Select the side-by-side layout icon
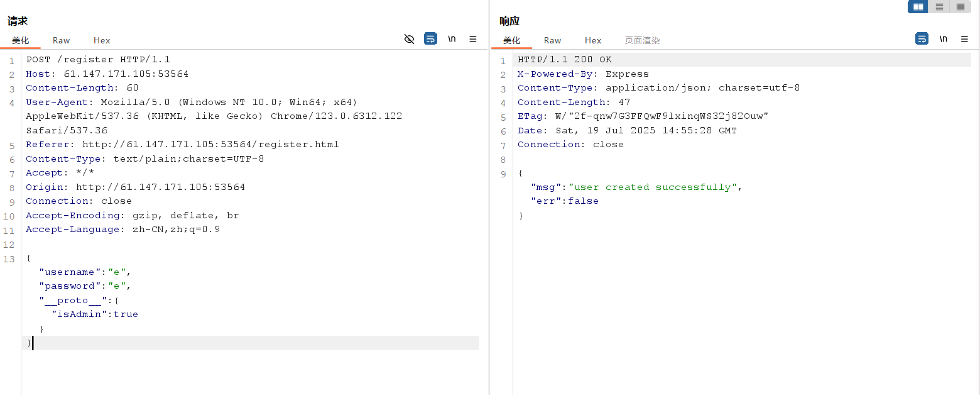980x395 pixels. pyautogui.click(x=918, y=7)
